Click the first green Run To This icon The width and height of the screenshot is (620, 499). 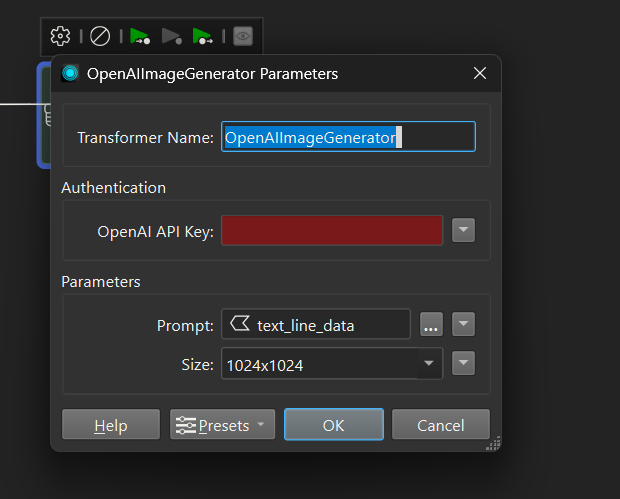pos(140,36)
